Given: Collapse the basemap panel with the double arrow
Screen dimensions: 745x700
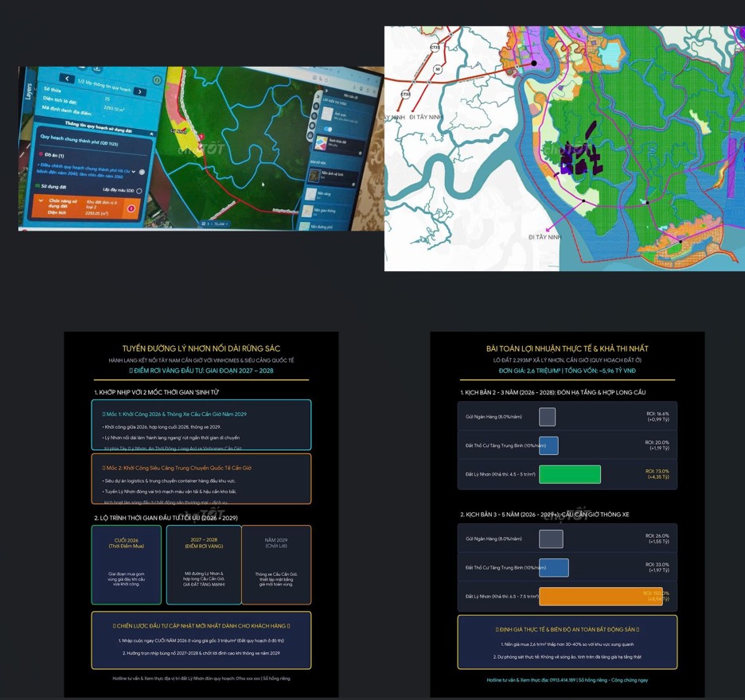Looking at the screenshot, I should [326, 91].
